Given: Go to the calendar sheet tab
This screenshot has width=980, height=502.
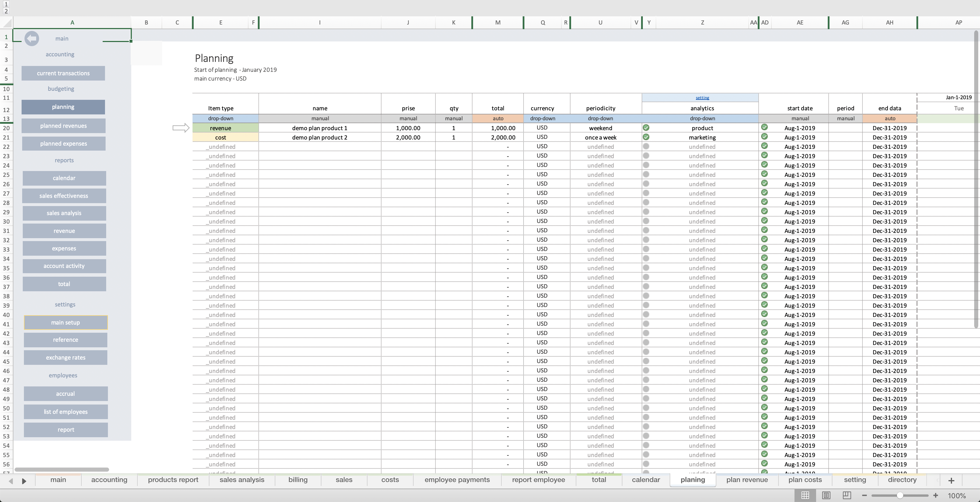Looking at the screenshot, I should click(645, 480).
